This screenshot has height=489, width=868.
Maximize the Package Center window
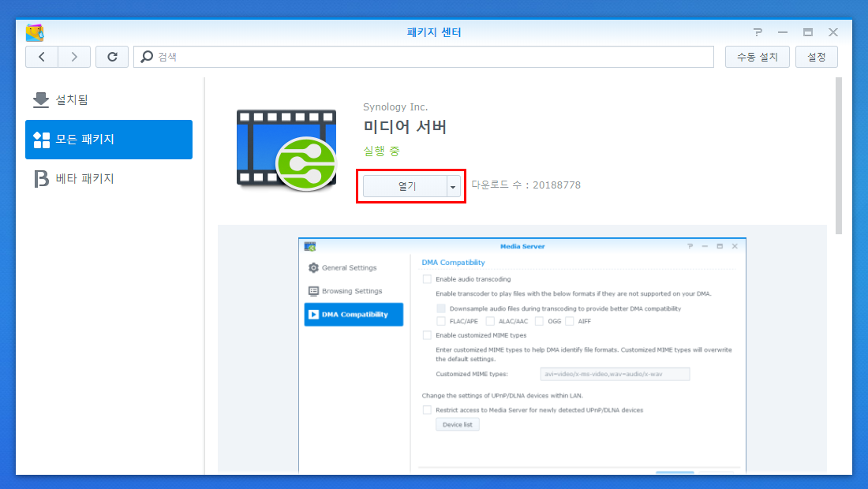808,32
